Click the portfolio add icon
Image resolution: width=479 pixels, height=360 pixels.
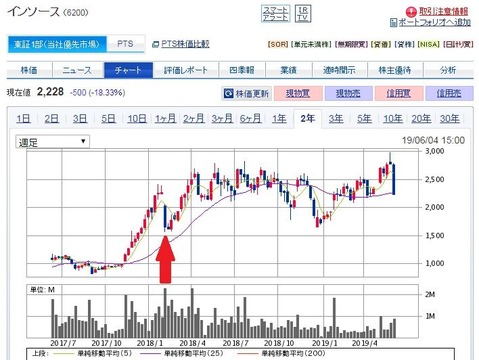pyautogui.click(x=394, y=23)
